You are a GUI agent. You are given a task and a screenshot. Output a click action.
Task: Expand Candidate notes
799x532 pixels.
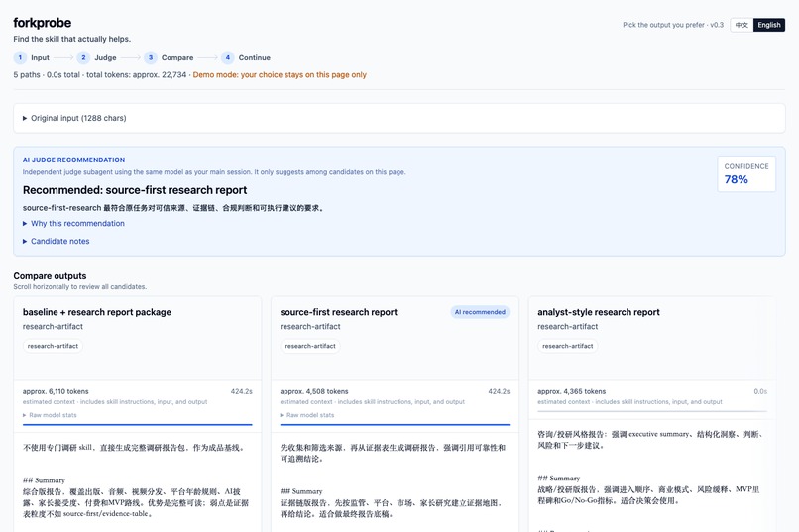(x=57, y=242)
